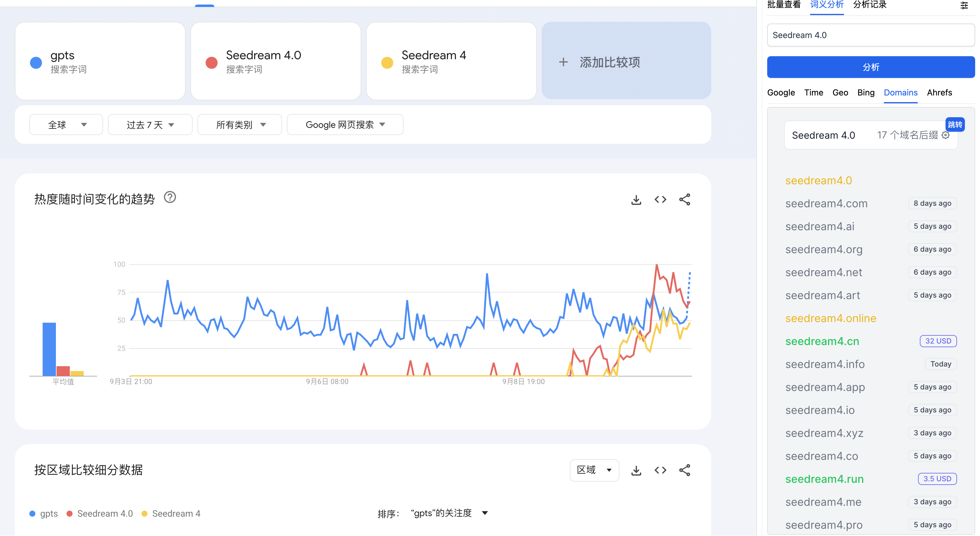Focus the Seedream 4.0 keyword input field
980x536 pixels.
click(x=871, y=35)
